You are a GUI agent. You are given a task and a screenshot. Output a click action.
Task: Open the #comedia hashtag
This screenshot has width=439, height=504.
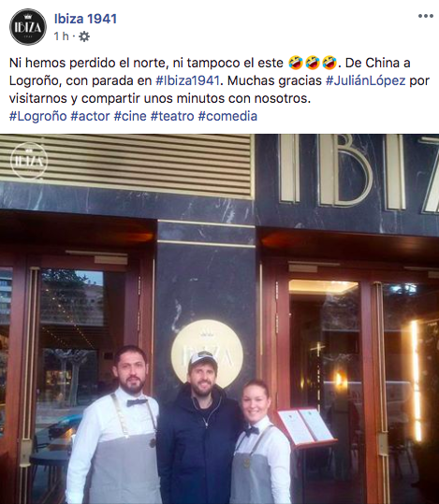(227, 116)
